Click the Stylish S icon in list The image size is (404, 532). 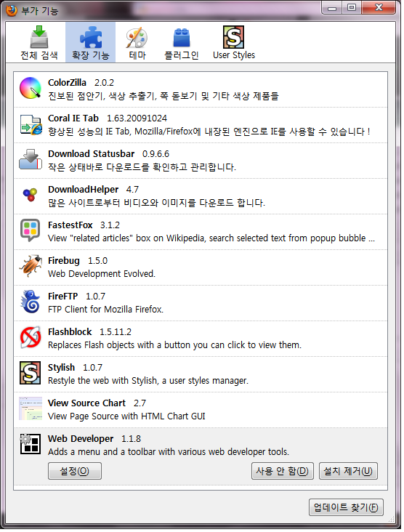pyautogui.click(x=31, y=373)
